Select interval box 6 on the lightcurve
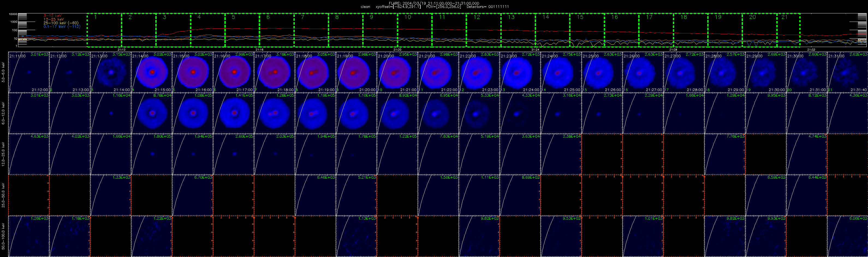The height and width of the screenshot is (257, 868). coord(277,30)
